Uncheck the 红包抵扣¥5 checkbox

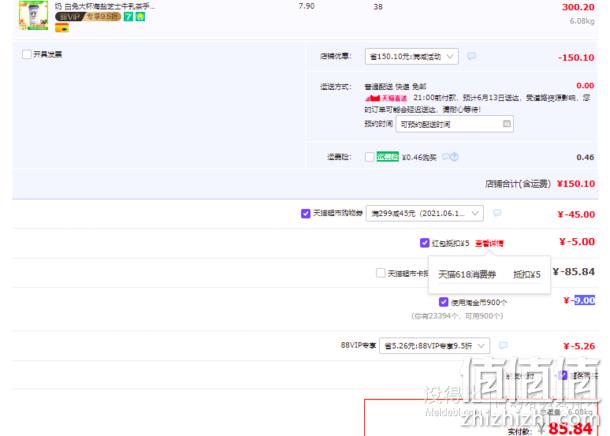[x=424, y=243]
